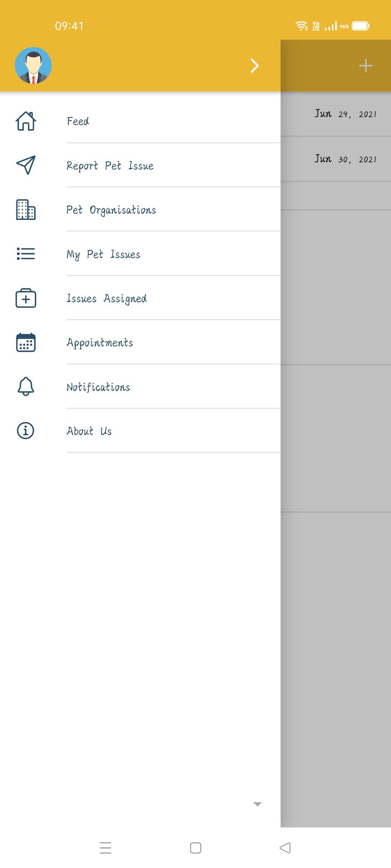
Task: Select Report Pet Issue menu entry
Action: click(110, 166)
